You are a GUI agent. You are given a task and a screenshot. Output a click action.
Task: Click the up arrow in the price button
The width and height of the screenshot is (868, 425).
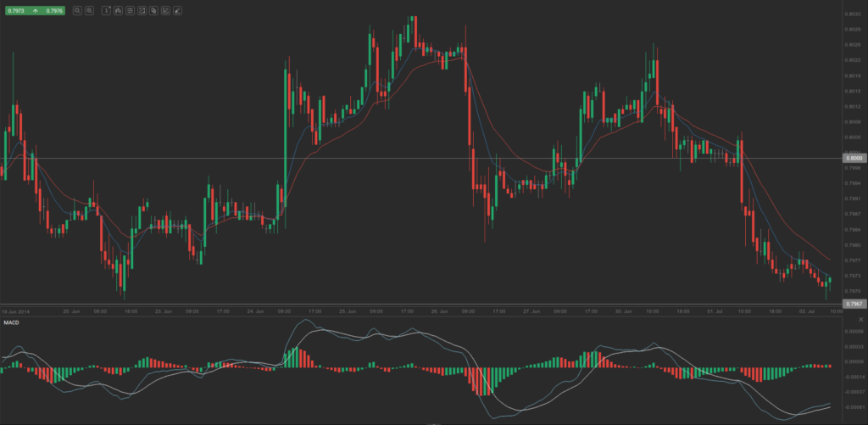point(34,11)
